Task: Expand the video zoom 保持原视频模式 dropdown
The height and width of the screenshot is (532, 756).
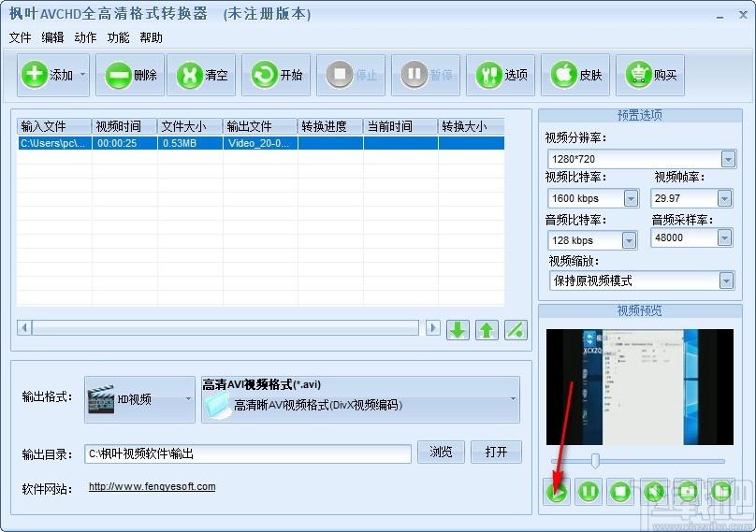Action: pyautogui.click(x=726, y=280)
